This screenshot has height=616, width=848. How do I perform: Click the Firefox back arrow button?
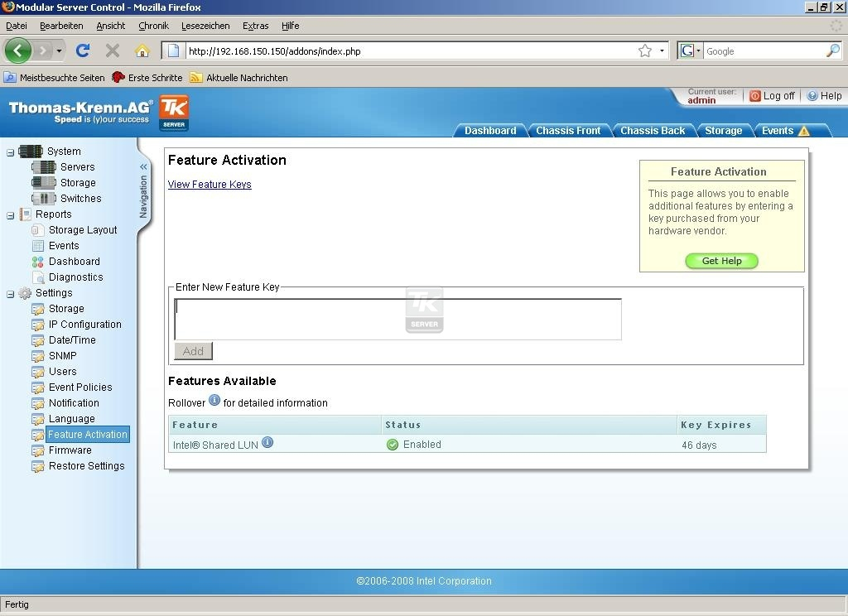point(18,51)
